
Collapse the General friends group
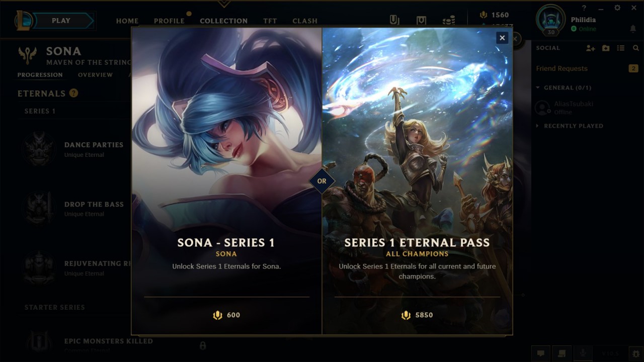point(563,87)
